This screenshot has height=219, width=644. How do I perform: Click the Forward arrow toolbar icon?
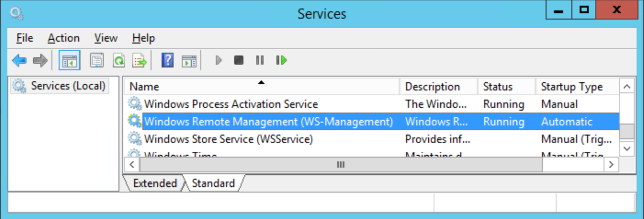coord(40,61)
